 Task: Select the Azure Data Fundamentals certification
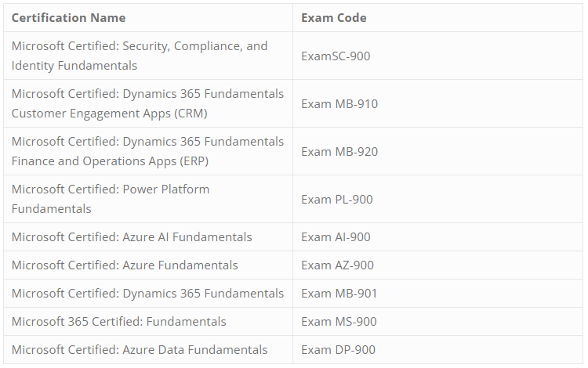pos(140,350)
